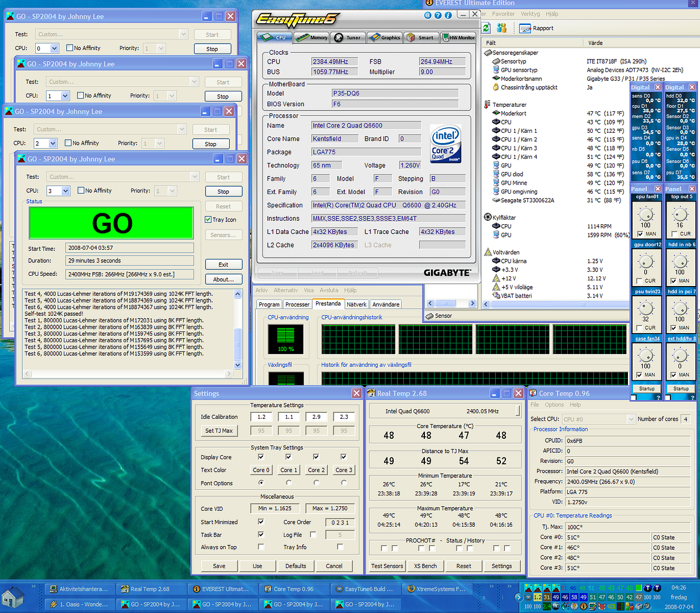Viewport: 700px width, 613px height.
Task: Toggle Task Bar checkbox in Settings
Action: [x=261, y=535]
